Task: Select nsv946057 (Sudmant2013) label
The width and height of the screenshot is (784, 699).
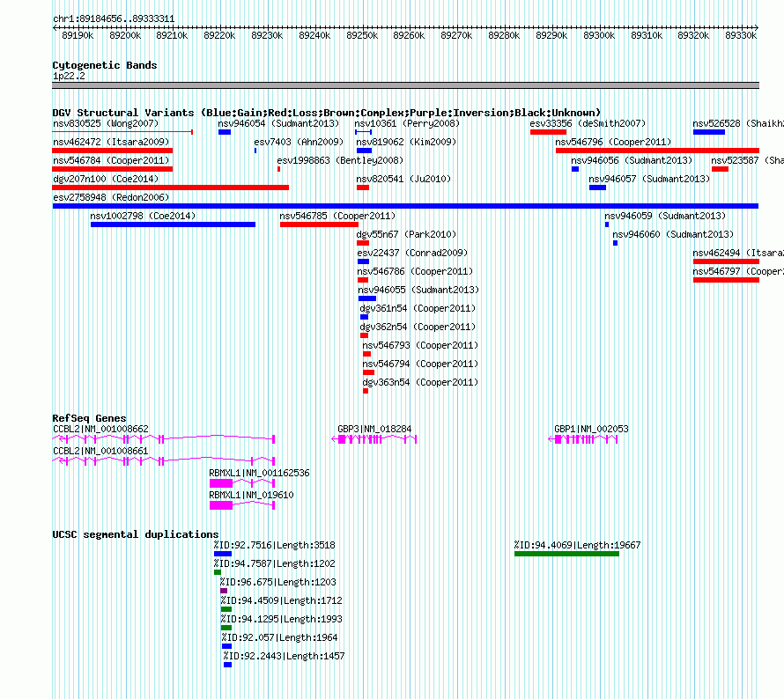Action: click(x=649, y=179)
